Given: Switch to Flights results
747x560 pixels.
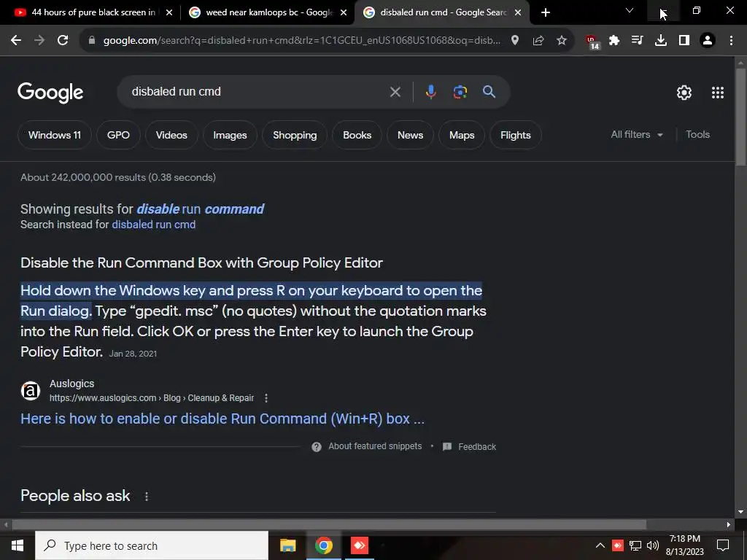Looking at the screenshot, I should [516, 135].
